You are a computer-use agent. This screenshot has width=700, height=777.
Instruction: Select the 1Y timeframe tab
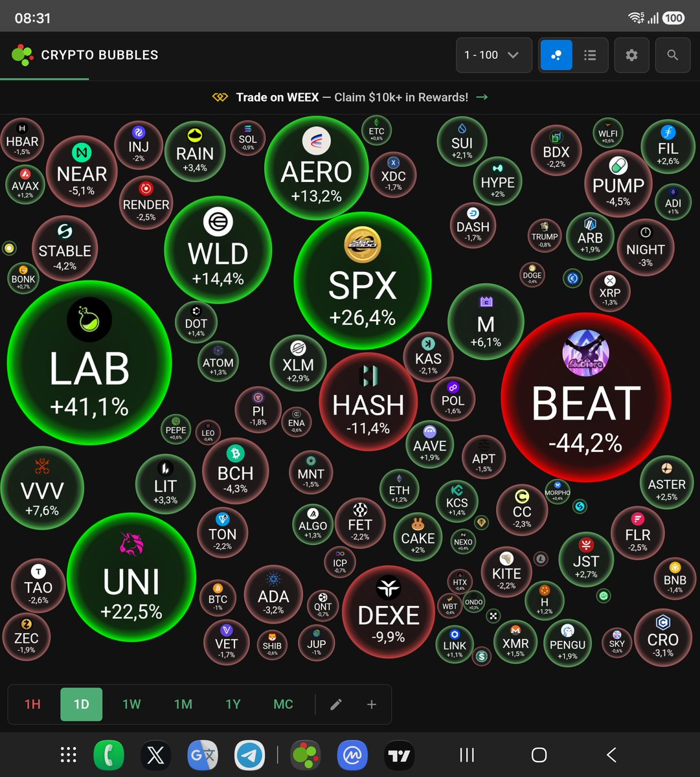click(233, 704)
